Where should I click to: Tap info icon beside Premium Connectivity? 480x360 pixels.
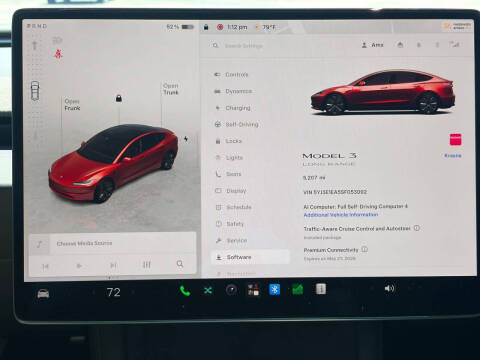click(365, 249)
